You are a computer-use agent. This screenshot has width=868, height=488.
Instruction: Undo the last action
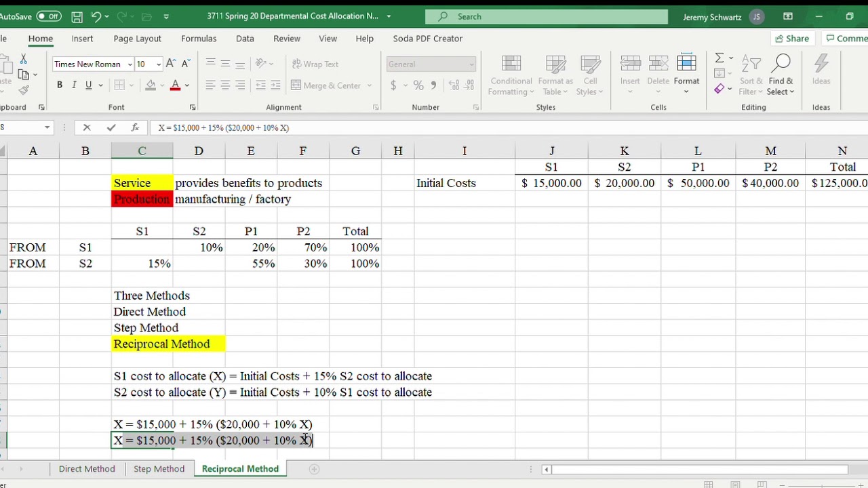pos(96,16)
